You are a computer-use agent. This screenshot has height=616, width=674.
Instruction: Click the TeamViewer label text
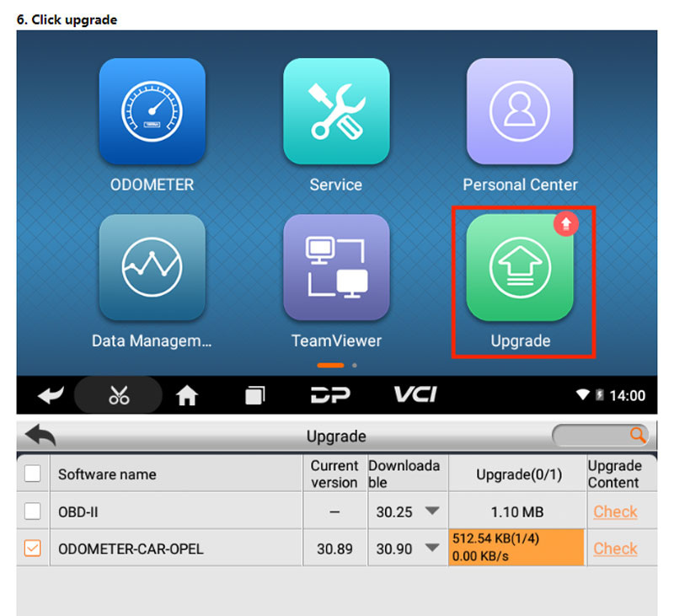(336, 341)
